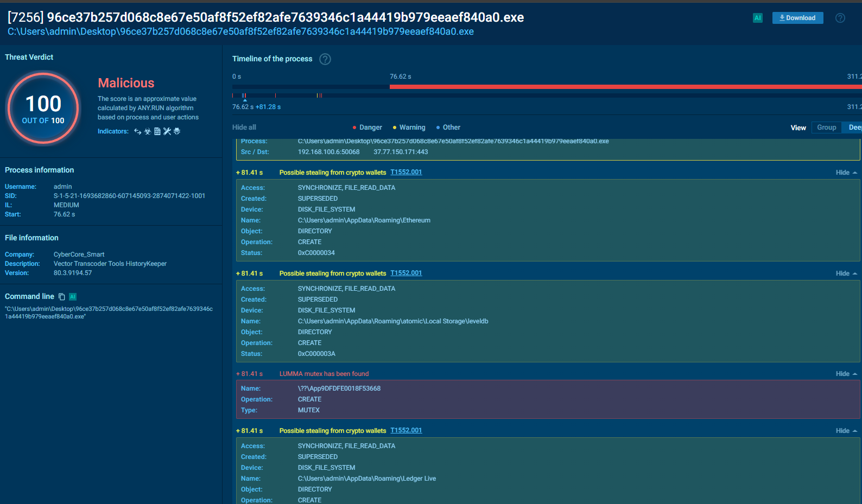Screen dimensions: 862x504
Task: Toggle the Other event filter
Action: [448, 127]
